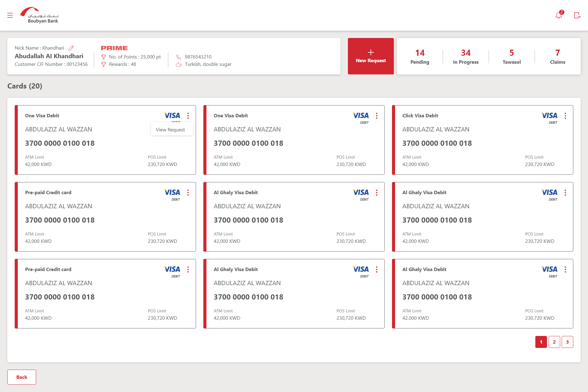This screenshot has height=392, width=588.
Task: Click the phone icon beside 9876543210
Action: pos(179,57)
